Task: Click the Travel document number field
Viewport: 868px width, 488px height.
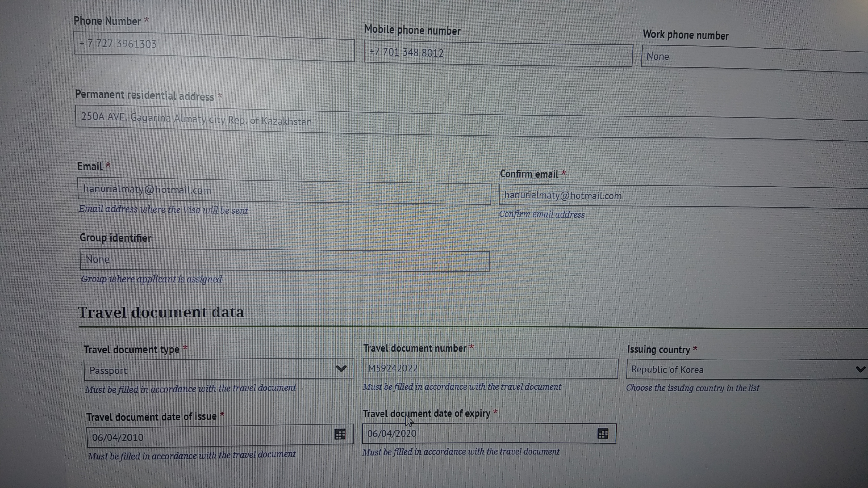Action: click(490, 368)
